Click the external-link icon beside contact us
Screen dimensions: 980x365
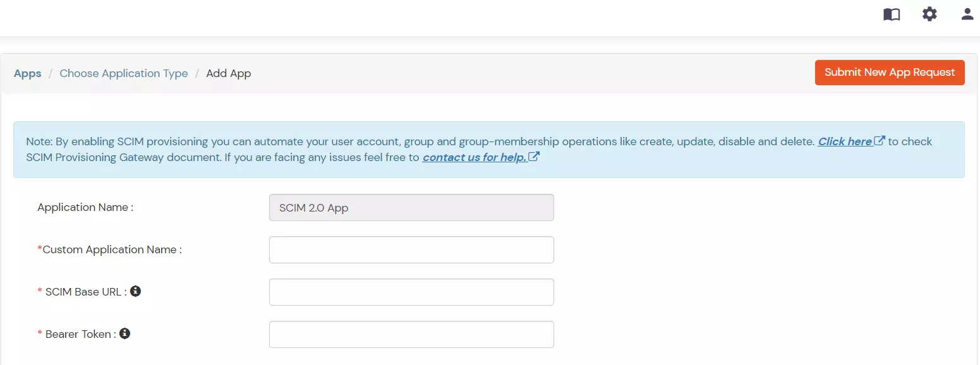tap(535, 157)
